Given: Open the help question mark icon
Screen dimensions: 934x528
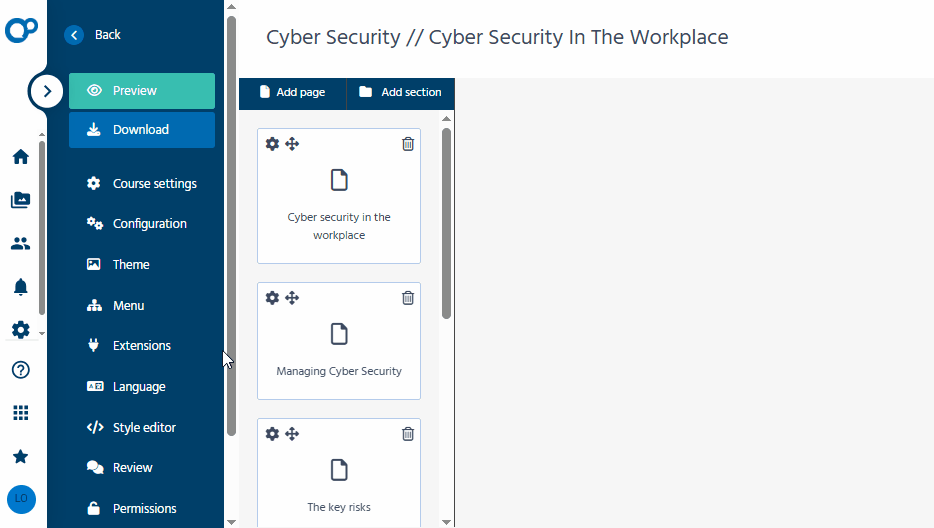Looking at the screenshot, I should pyautogui.click(x=20, y=370).
